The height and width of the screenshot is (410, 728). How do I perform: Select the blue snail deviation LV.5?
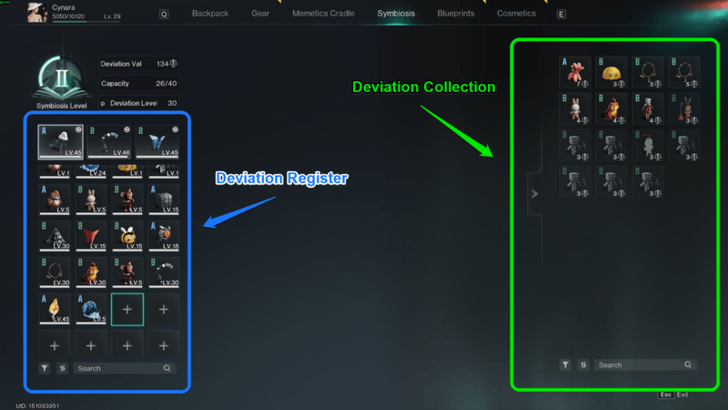(91, 309)
